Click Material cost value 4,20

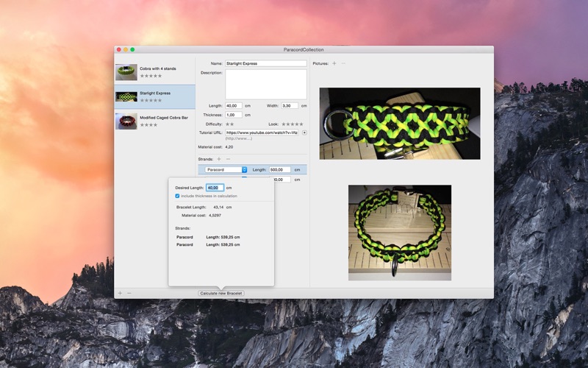(229, 147)
